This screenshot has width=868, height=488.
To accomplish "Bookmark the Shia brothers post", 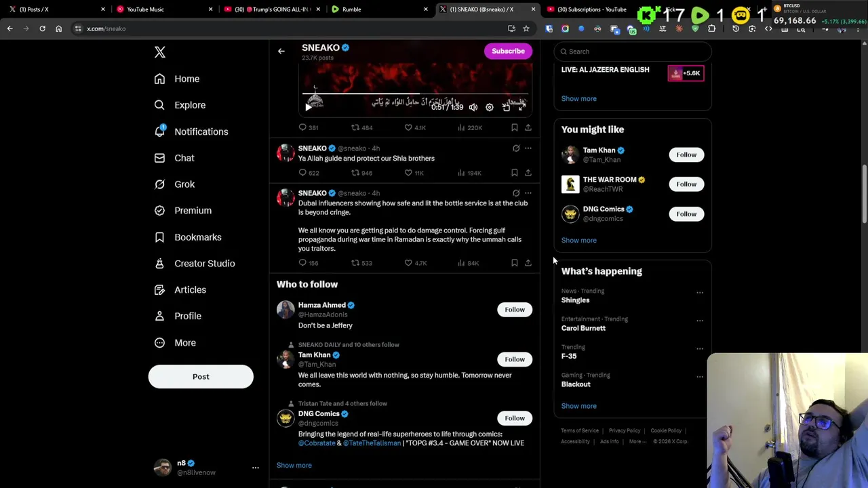I will coord(515,173).
